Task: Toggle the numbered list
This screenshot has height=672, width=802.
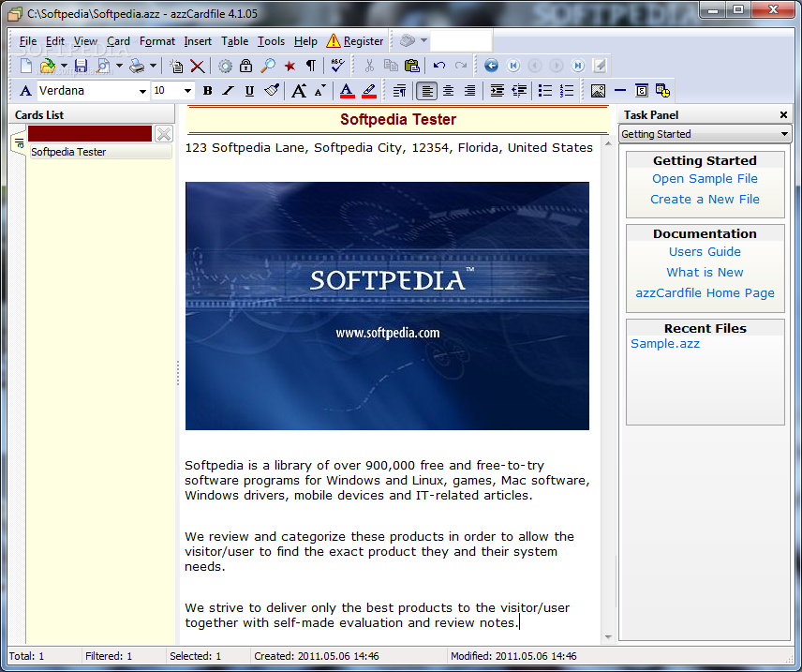Action: (567, 91)
